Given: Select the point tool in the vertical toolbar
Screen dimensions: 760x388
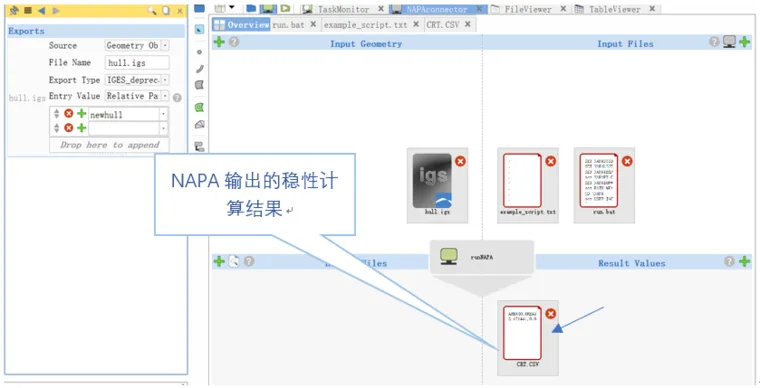Looking at the screenshot, I should click(x=199, y=52).
